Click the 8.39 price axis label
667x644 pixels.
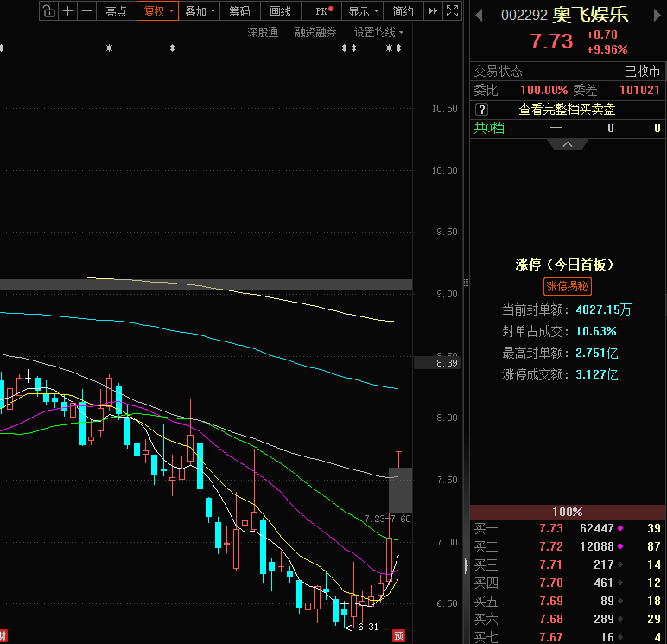[x=437, y=363]
